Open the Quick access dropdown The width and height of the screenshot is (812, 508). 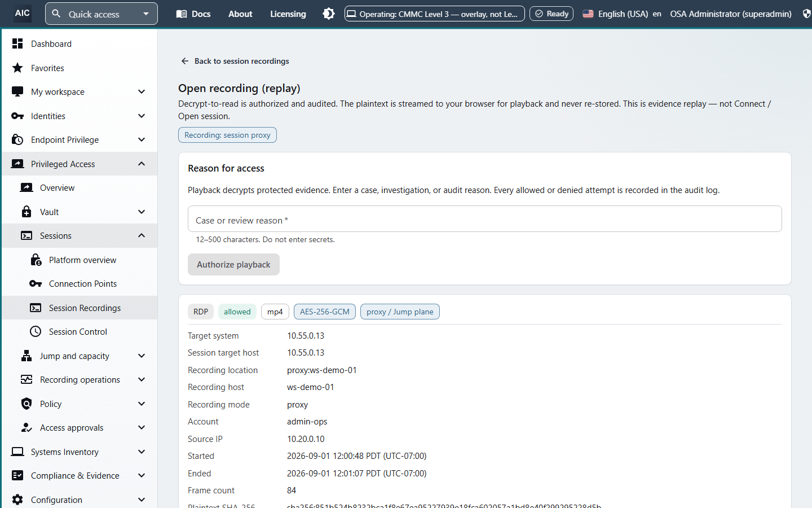(x=101, y=14)
